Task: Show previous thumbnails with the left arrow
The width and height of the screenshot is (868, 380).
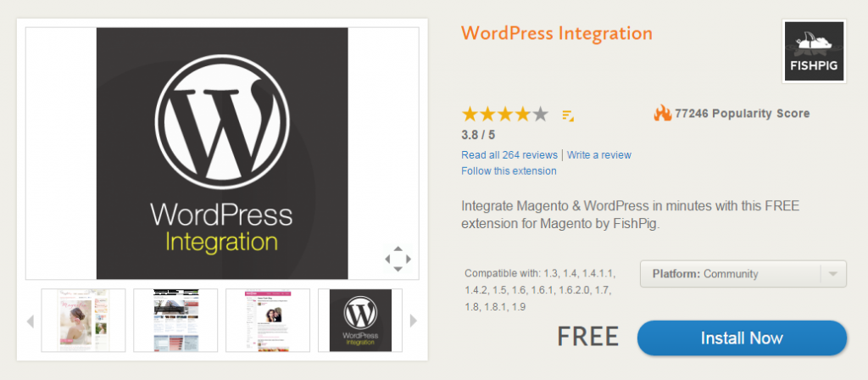Action: (x=31, y=321)
